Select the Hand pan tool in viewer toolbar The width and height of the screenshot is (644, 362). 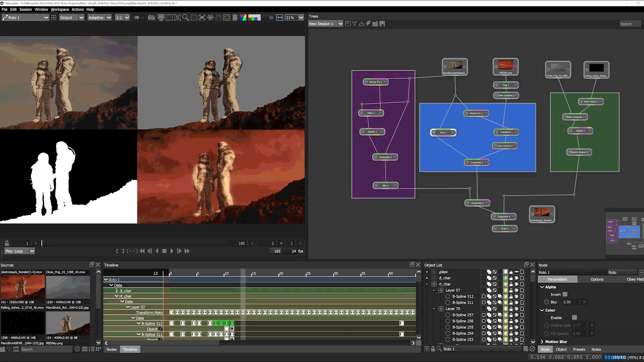pyautogui.click(x=218, y=17)
